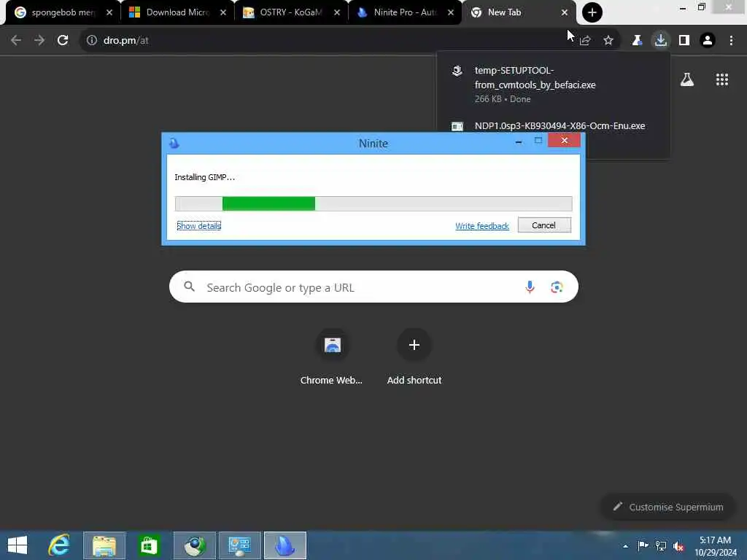Open the browser side panel
The height and width of the screenshot is (560, 747).
click(x=684, y=41)
